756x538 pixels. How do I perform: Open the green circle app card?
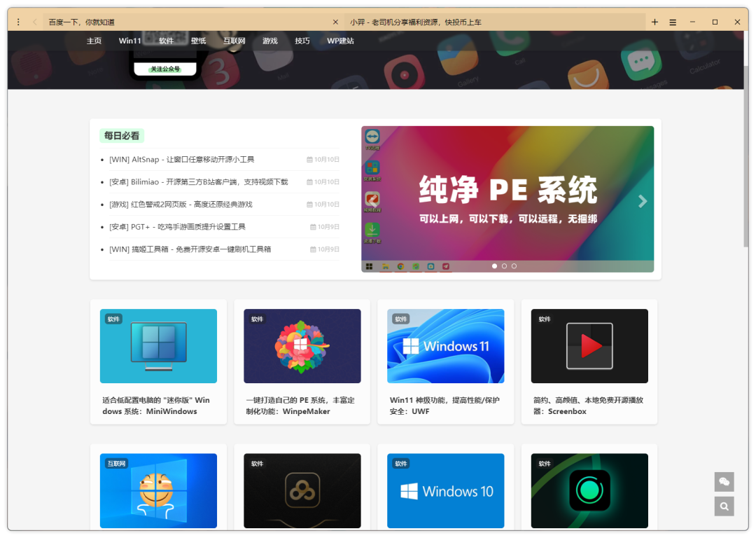(589, 490)
